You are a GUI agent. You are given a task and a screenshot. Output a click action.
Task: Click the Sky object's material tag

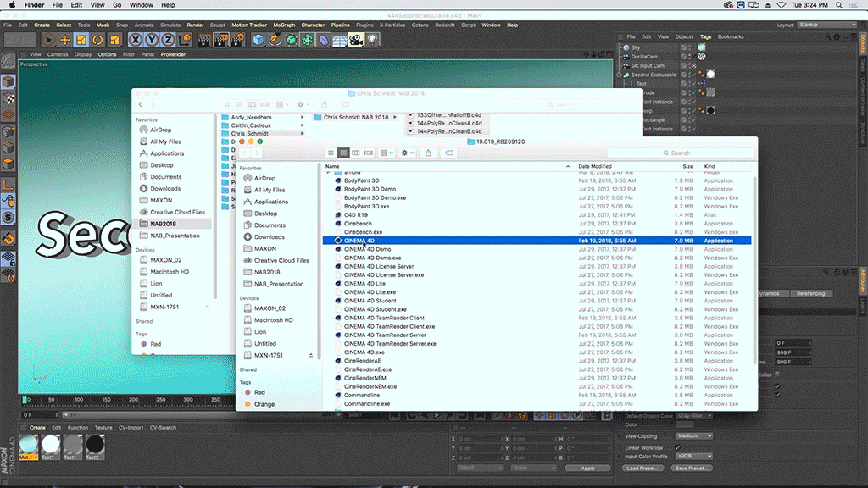[x=701, y=47]
